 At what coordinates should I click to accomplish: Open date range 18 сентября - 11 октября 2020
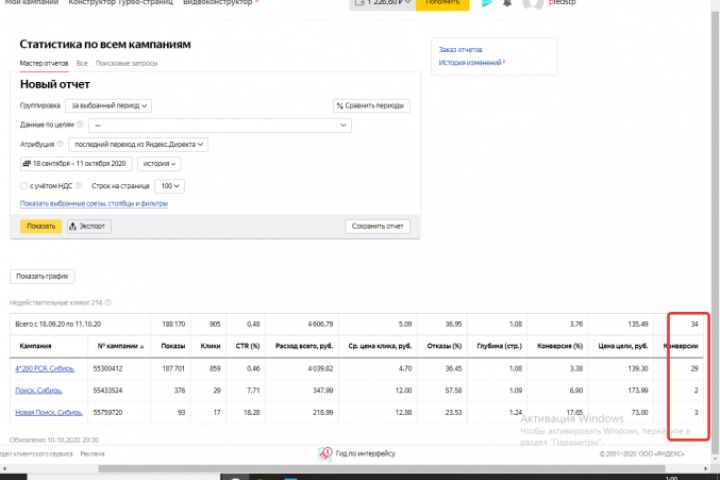coord(76,164)
